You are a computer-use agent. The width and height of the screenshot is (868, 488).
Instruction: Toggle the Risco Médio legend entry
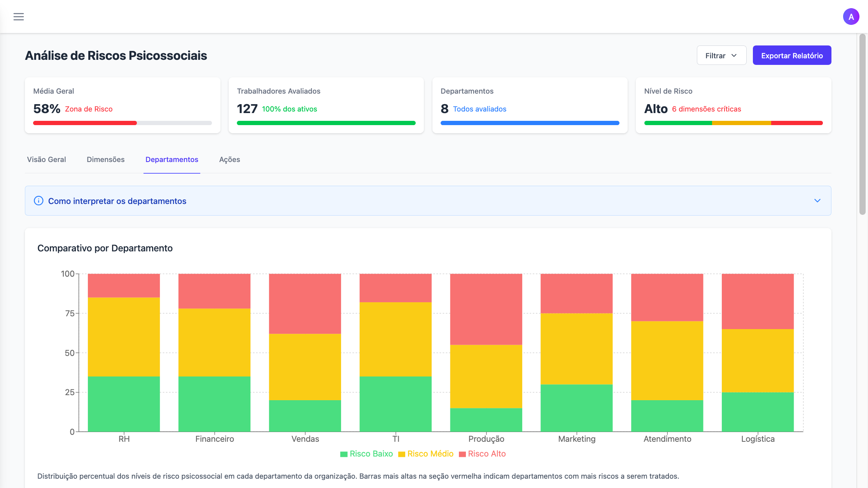click(425, 453)
